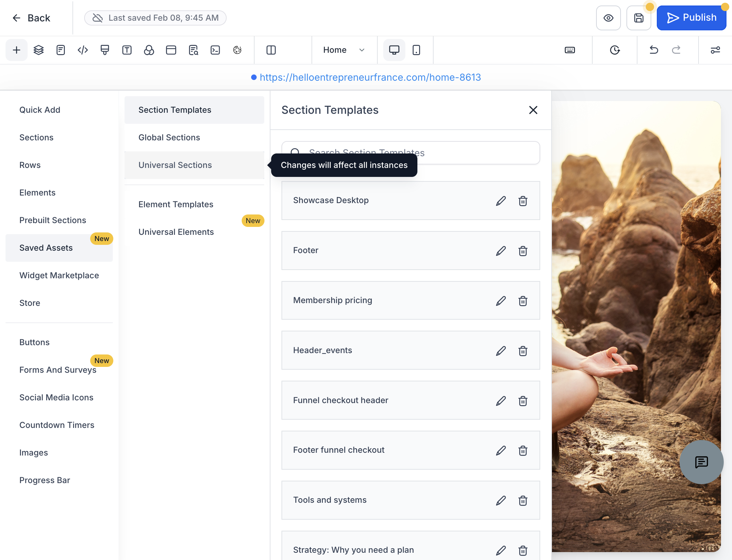Redo the last change

[x=676, y=50]
